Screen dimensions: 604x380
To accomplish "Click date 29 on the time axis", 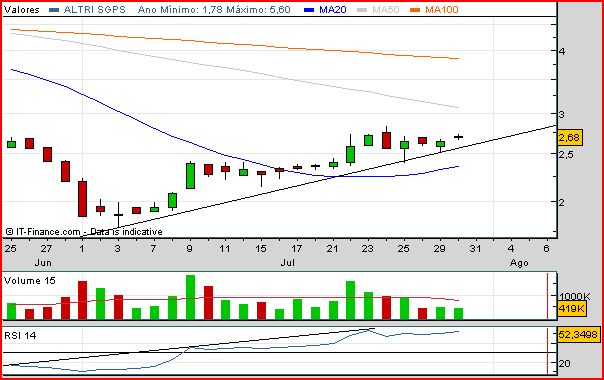I will [439, 249].
